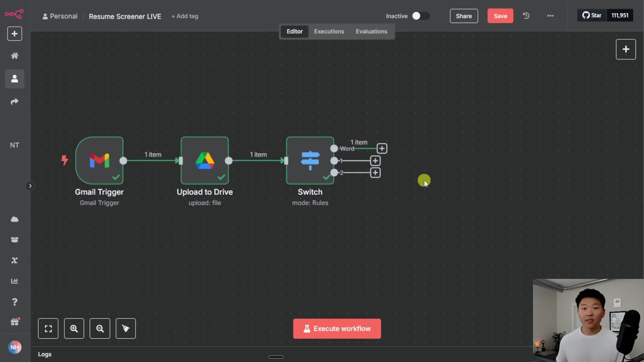
Task: Open the cloud icon in the sidebar
Action: pos(14,219)
